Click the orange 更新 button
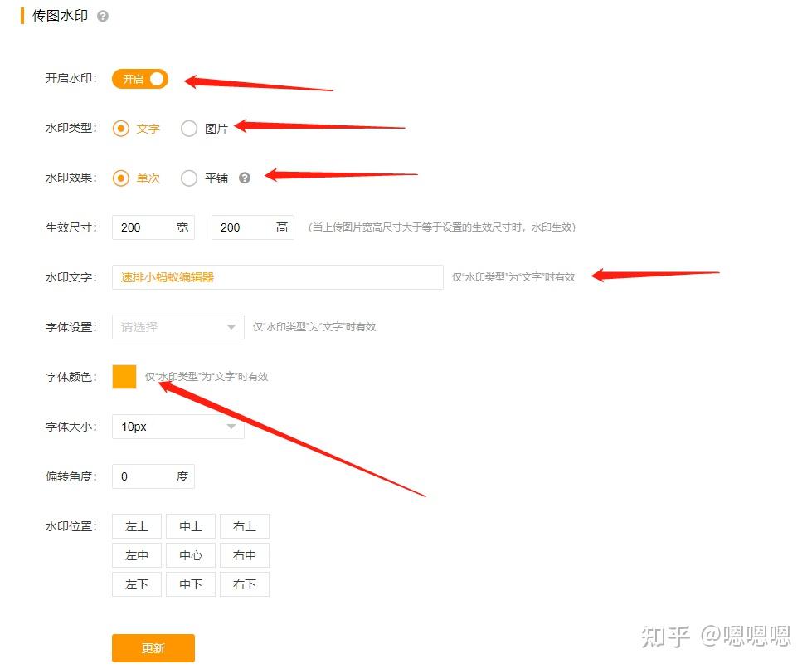Viewport: 812px width, 669px height. click(x=153, y=647)
